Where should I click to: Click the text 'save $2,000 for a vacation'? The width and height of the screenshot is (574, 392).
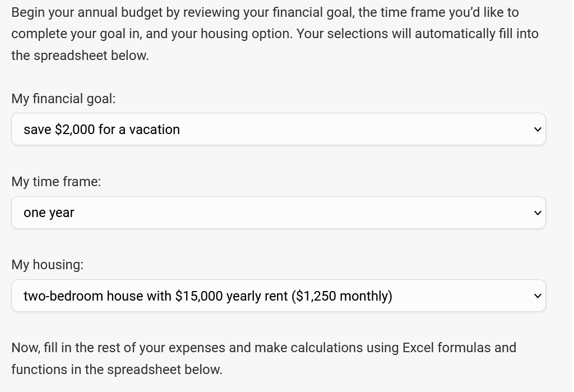point(101,129)
